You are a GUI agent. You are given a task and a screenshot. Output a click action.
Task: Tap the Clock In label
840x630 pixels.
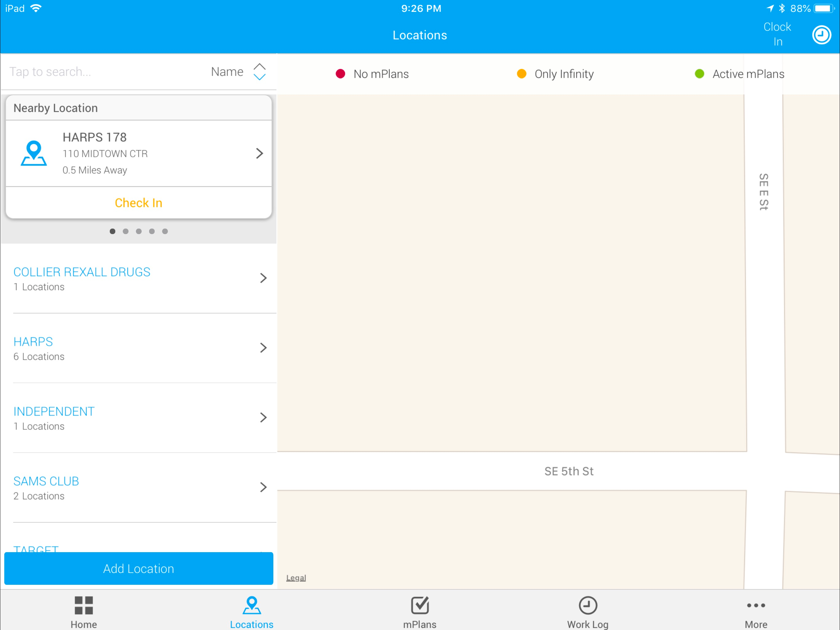777,34
